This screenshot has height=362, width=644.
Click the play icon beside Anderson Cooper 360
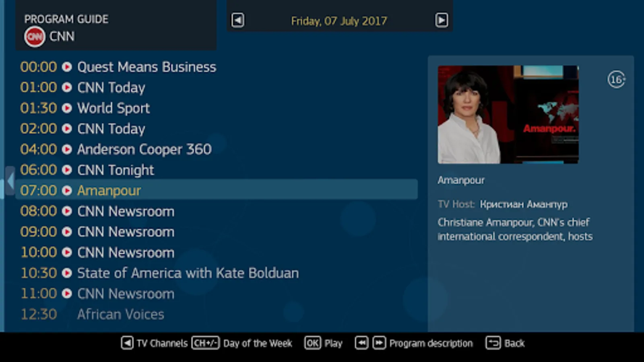[67, 149]
